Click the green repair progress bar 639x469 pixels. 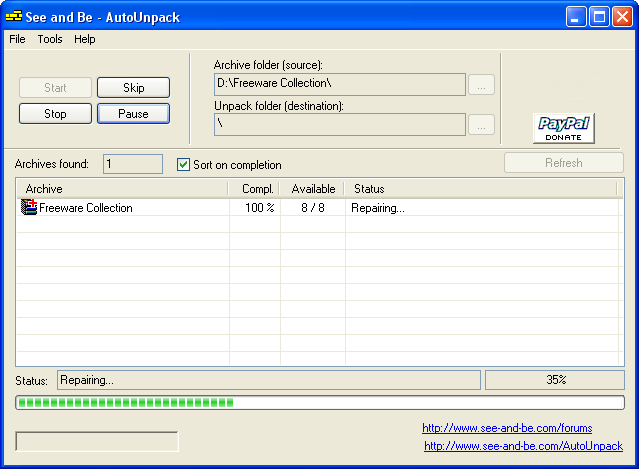point(320,403)
